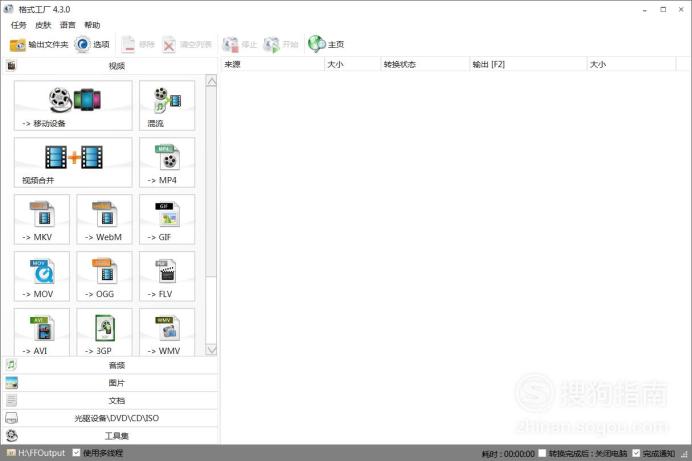Expand the 光驱设备\DVD\CD\ISO category
Viewport: 692px width, 461px height.
pos(110,418)
